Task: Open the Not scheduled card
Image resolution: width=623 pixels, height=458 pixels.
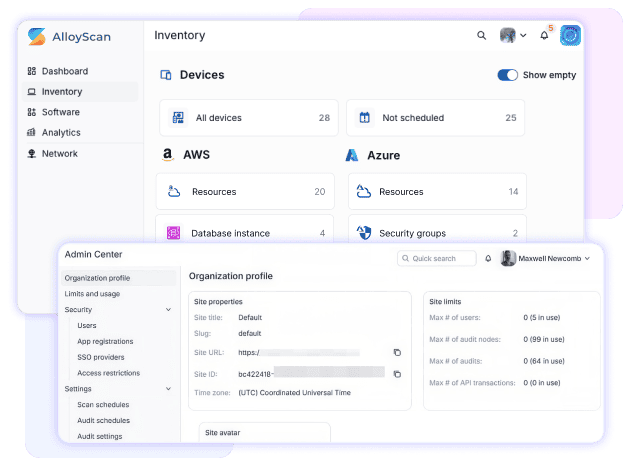Action: coord(435,118)
